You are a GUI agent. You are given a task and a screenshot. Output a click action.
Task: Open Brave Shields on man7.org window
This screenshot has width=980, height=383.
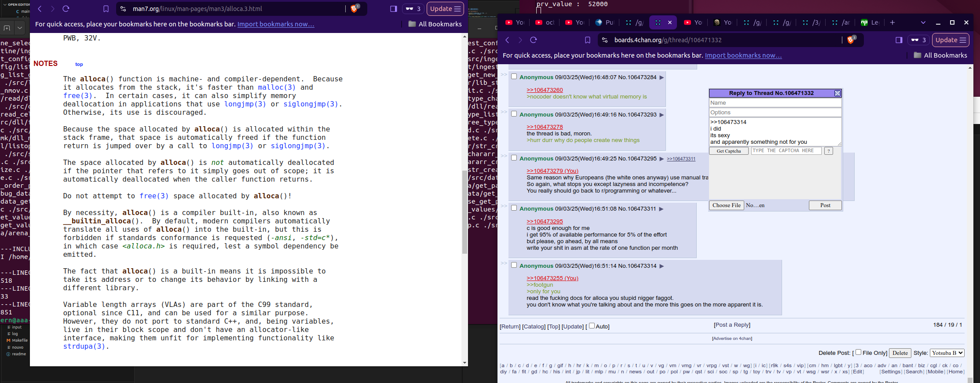[354, 9]
